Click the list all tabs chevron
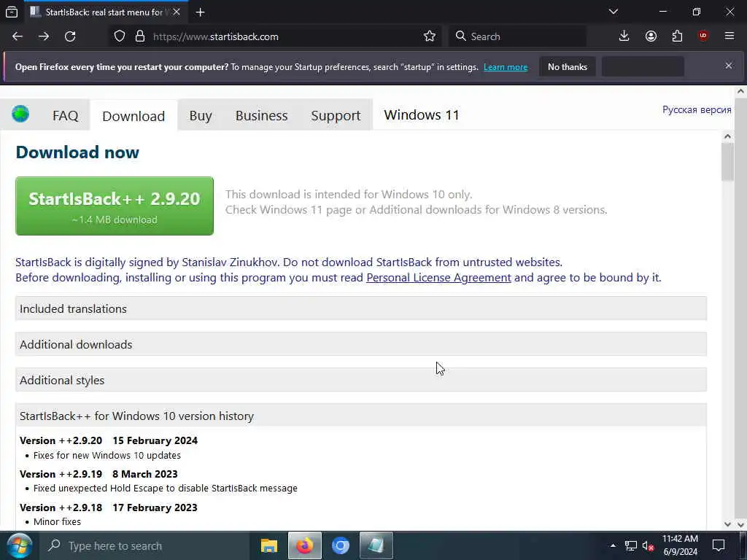747x560 pixels. 614,12
